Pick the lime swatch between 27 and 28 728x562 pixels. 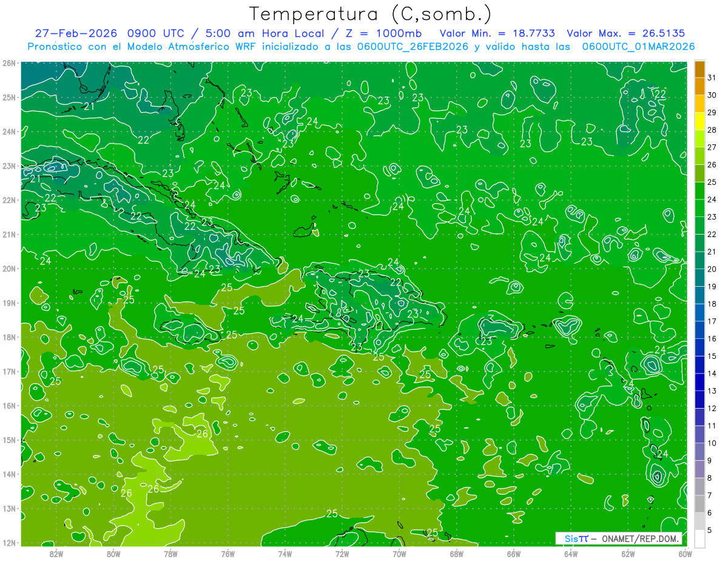coord(699,138)
